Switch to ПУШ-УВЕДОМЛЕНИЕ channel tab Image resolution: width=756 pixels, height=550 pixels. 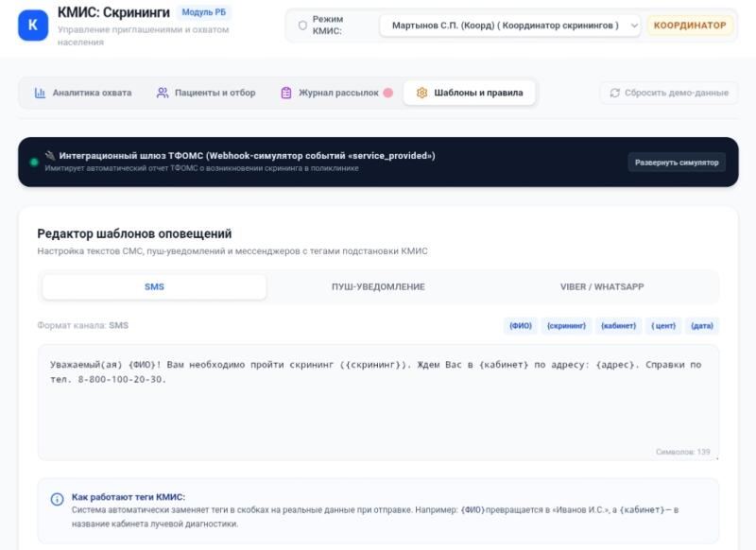point(378,286)
